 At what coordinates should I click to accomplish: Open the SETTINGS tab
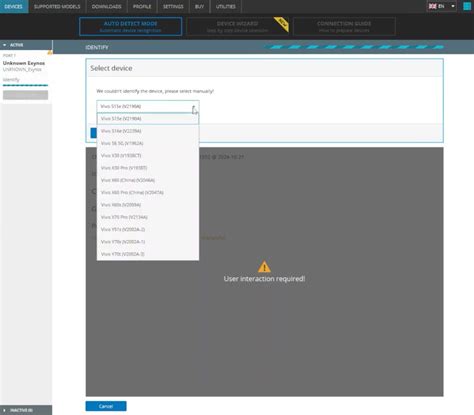click(x=173, y=6)
